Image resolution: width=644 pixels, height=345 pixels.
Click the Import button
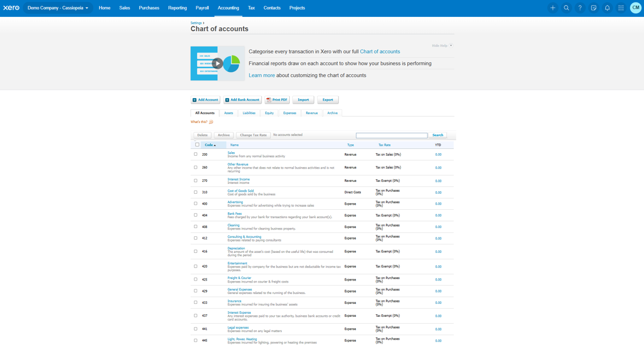click(303, 100)
